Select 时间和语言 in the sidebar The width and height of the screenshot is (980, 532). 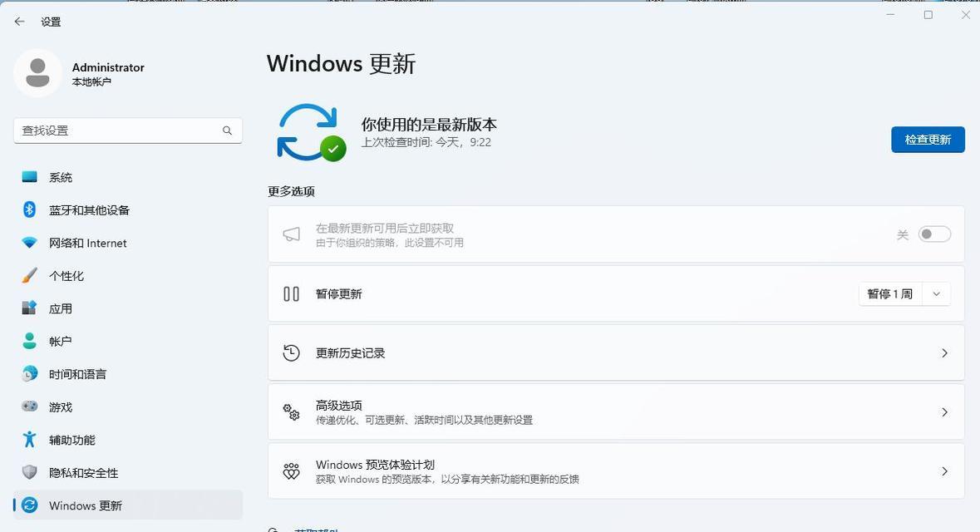[x=128, y=374]
